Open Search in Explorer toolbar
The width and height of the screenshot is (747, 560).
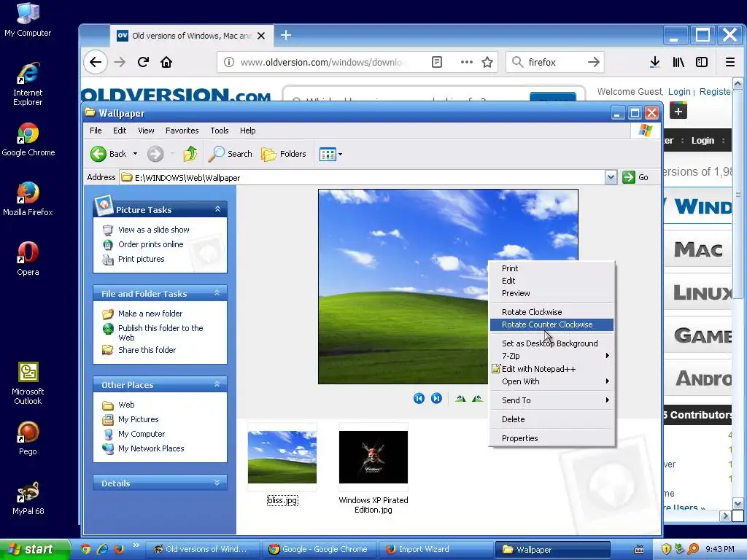point(231,154)
